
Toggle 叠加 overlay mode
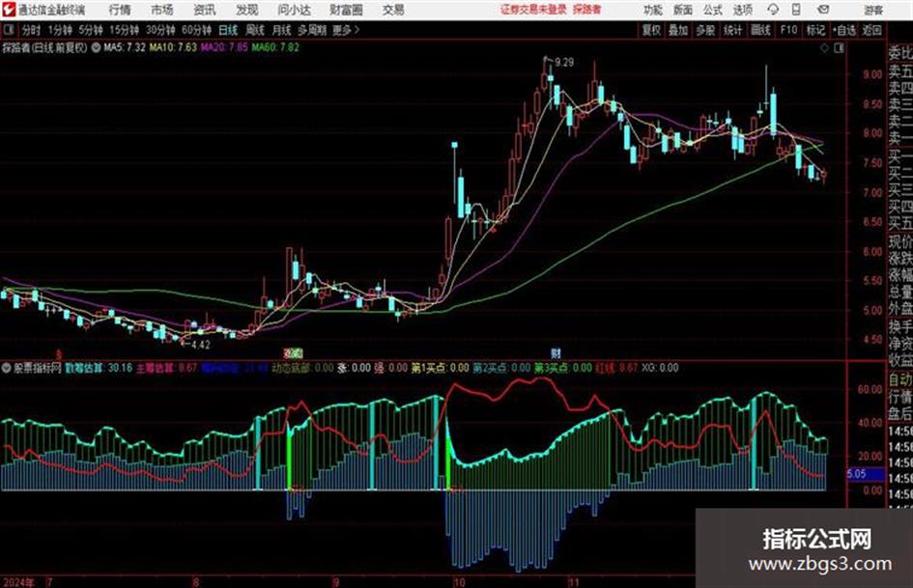point(678,30)
